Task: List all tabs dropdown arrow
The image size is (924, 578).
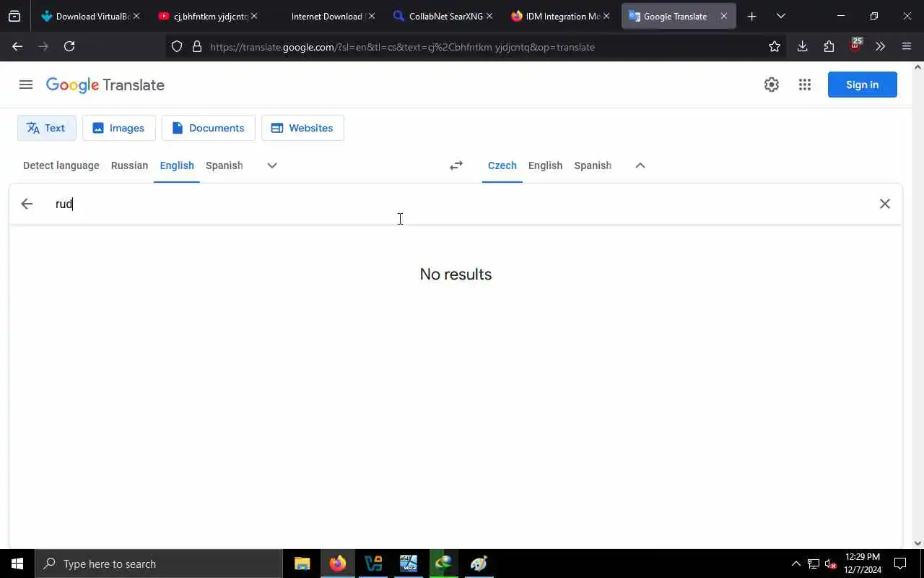Action: coord(781,16)
